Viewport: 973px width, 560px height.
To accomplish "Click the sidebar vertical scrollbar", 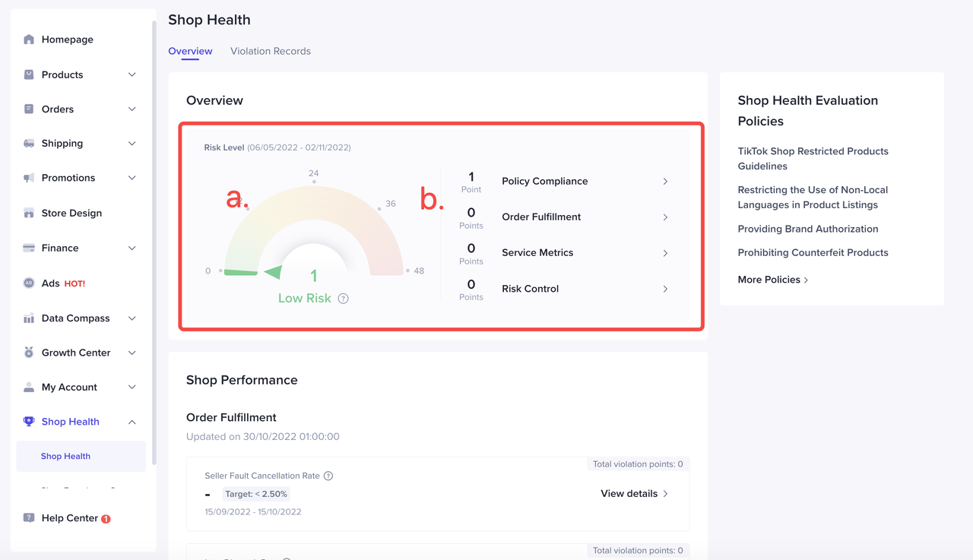I will point(154,243).
